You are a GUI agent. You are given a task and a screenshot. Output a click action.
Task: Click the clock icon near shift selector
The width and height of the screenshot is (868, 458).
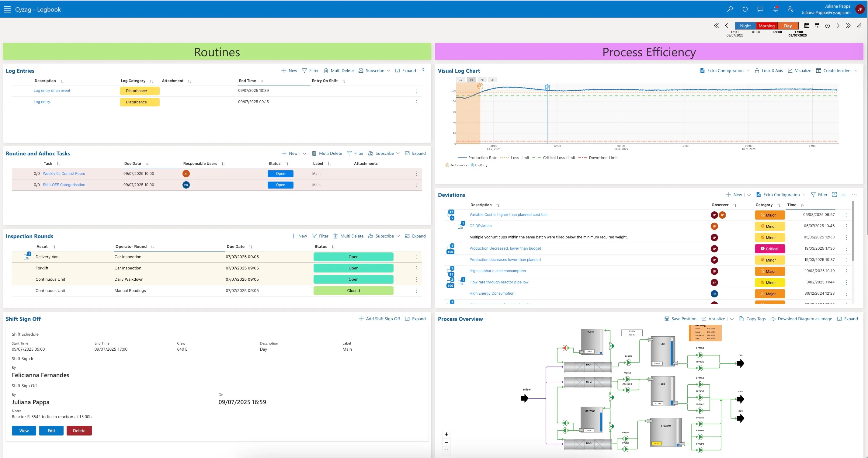[x=828, y=26]
